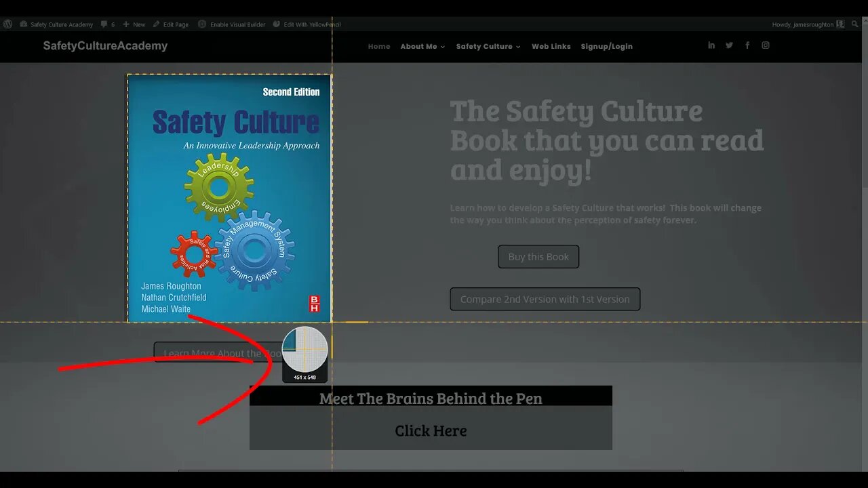
Task: Open Safety Culture Academy dashboard link
Action: (x=56, y=24)
